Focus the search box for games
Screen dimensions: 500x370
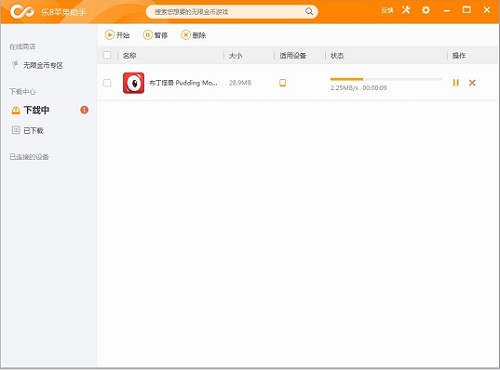[232, 12]
